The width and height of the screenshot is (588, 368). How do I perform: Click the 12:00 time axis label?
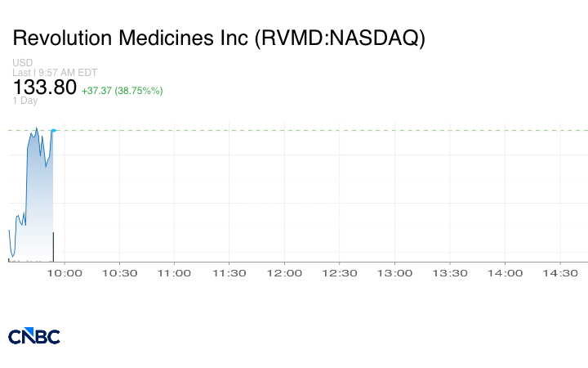(x=285, y=273)
